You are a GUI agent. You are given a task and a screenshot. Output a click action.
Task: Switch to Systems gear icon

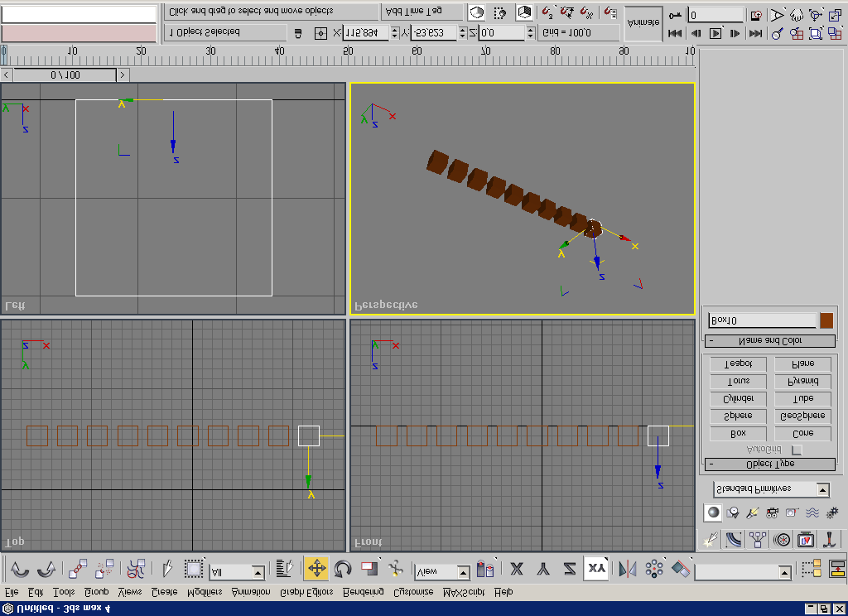[x=831, y=513]
